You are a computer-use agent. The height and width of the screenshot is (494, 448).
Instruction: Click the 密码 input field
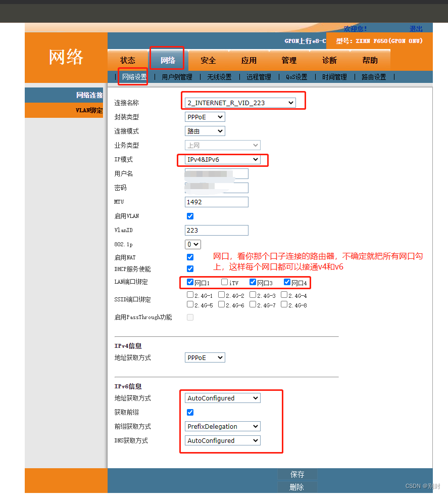[217, 188]
